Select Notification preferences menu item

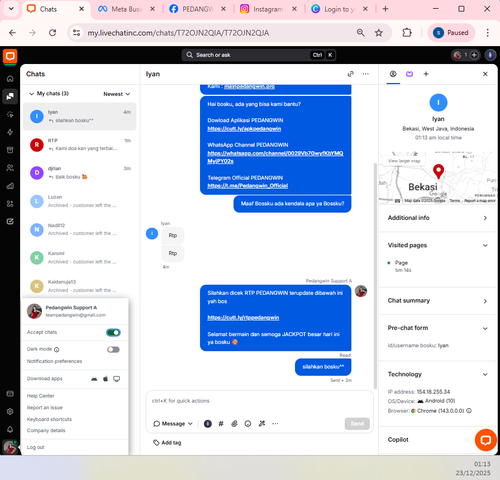pos(54,361)
